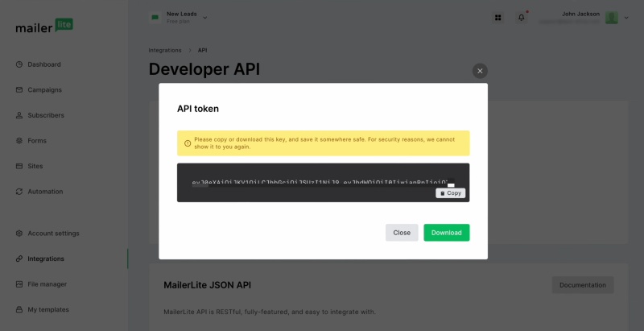Open the API Documentation button

(x=582, y=285)
